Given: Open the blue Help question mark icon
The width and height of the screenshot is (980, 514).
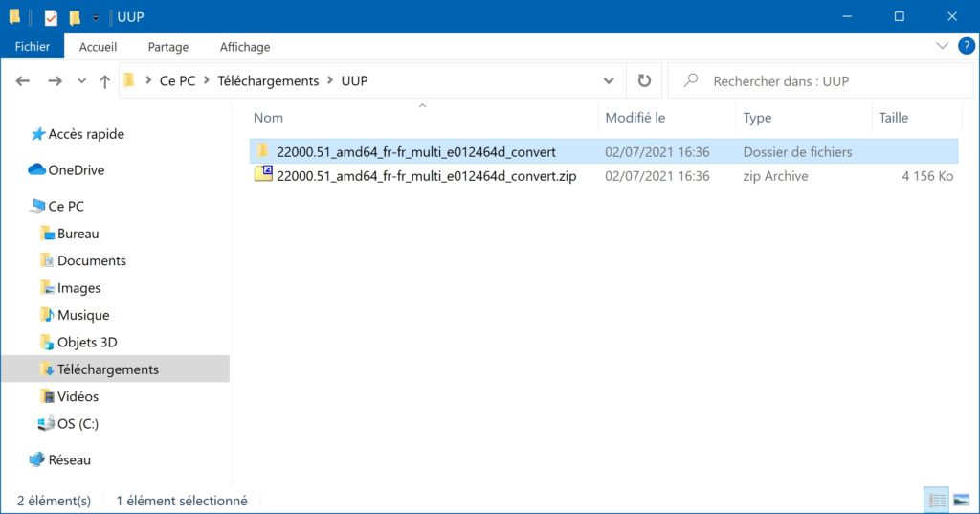Looking at the screenshot, I should pos(967,46).
